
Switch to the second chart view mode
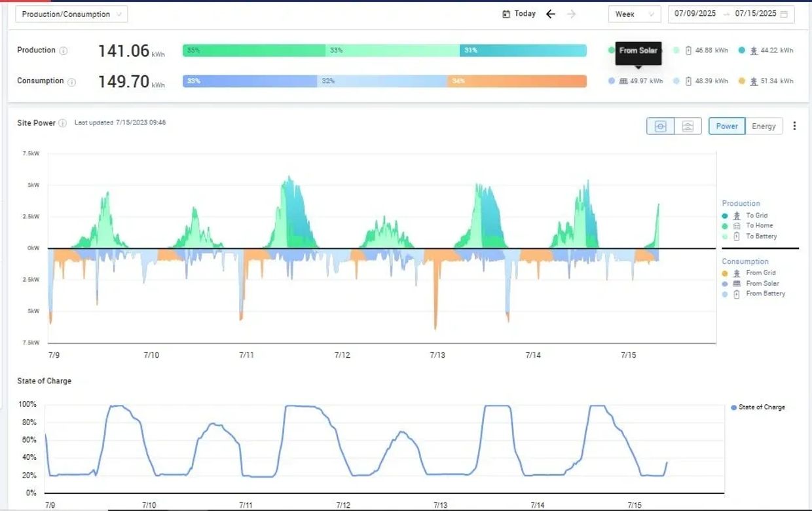point(688,126)
